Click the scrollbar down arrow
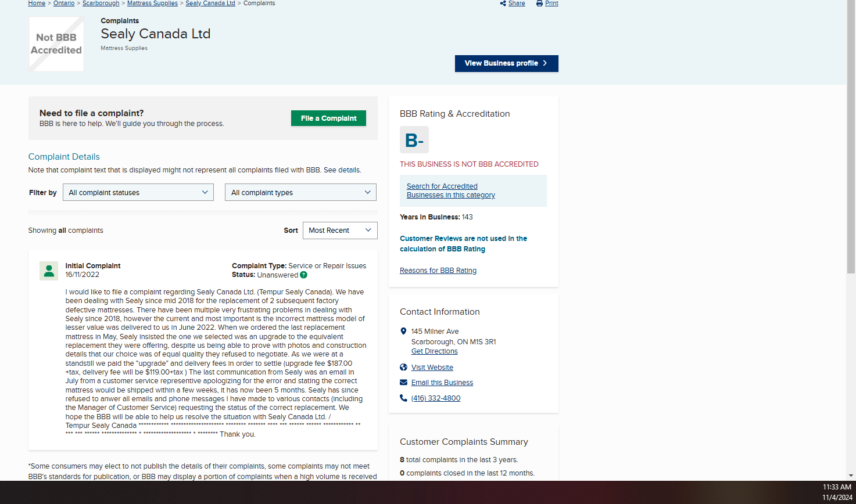 click(851, 476)
